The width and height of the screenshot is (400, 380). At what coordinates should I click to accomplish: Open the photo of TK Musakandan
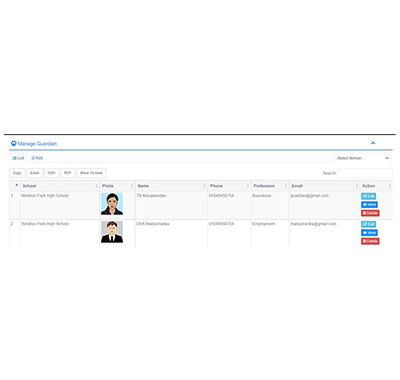[112, 204]
